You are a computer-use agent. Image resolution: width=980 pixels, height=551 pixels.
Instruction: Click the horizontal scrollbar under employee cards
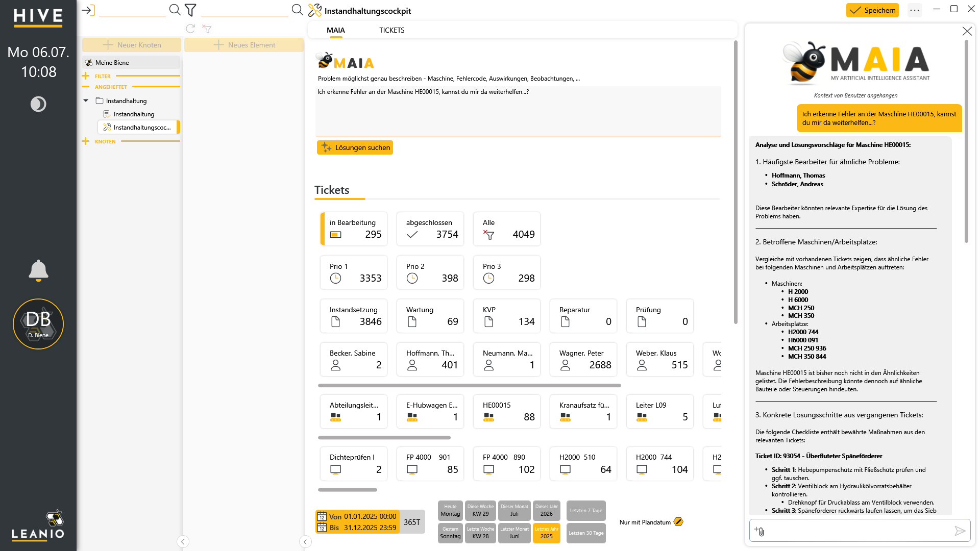pos(469,386)
